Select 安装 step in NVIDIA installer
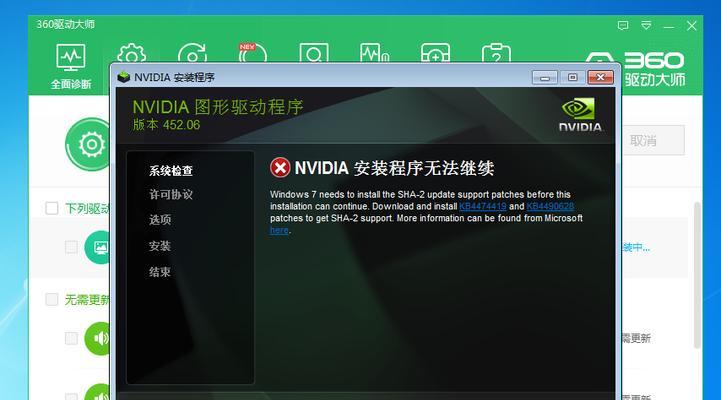721x400 pixels. click(160, 246)
